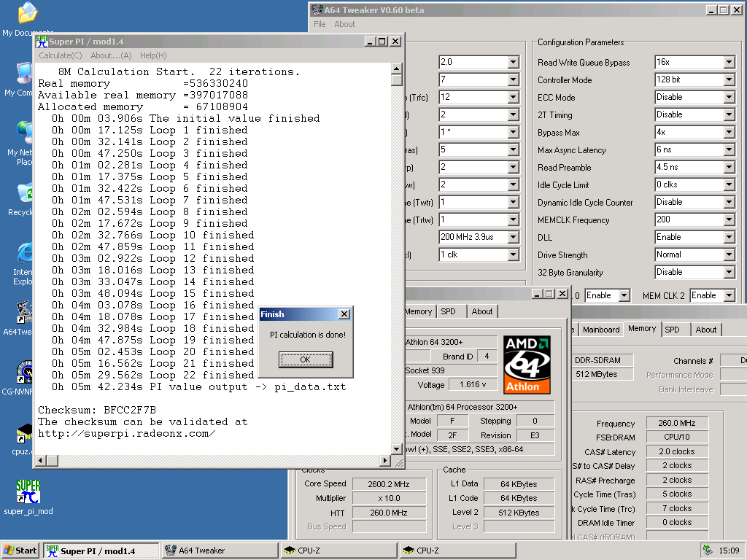
Task: Click the Checksum: BFCC2F7B line in Super PI
Action: tap(97, 410)
